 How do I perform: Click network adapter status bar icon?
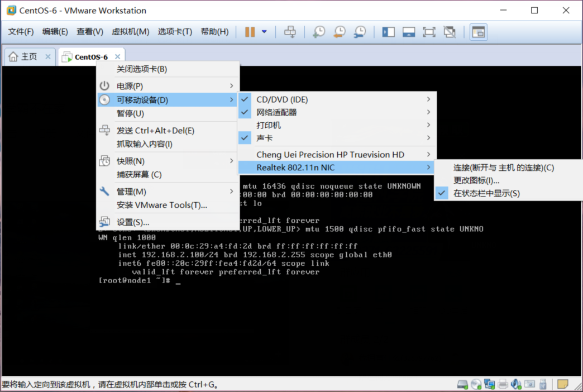(x=489, y=384)
